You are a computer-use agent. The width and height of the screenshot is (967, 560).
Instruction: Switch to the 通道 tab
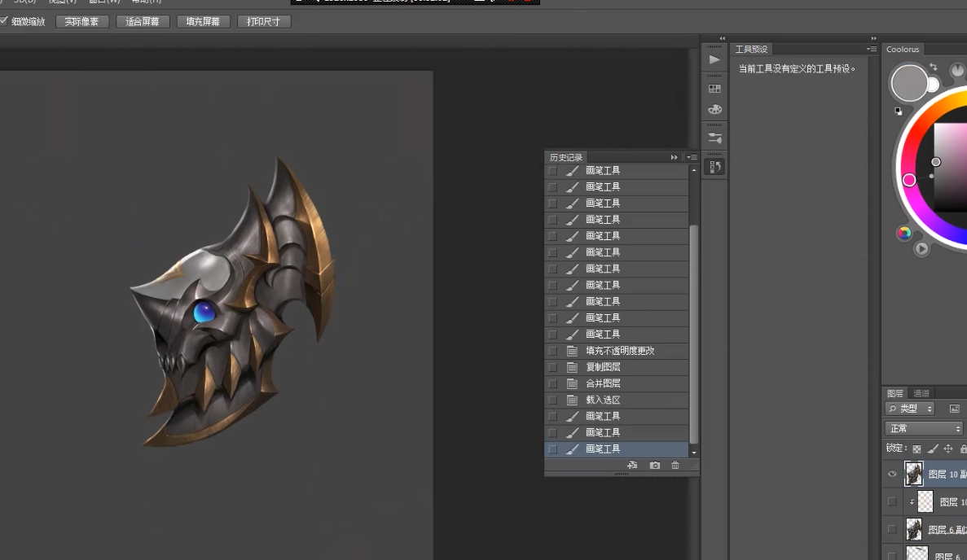pos(921,393)
